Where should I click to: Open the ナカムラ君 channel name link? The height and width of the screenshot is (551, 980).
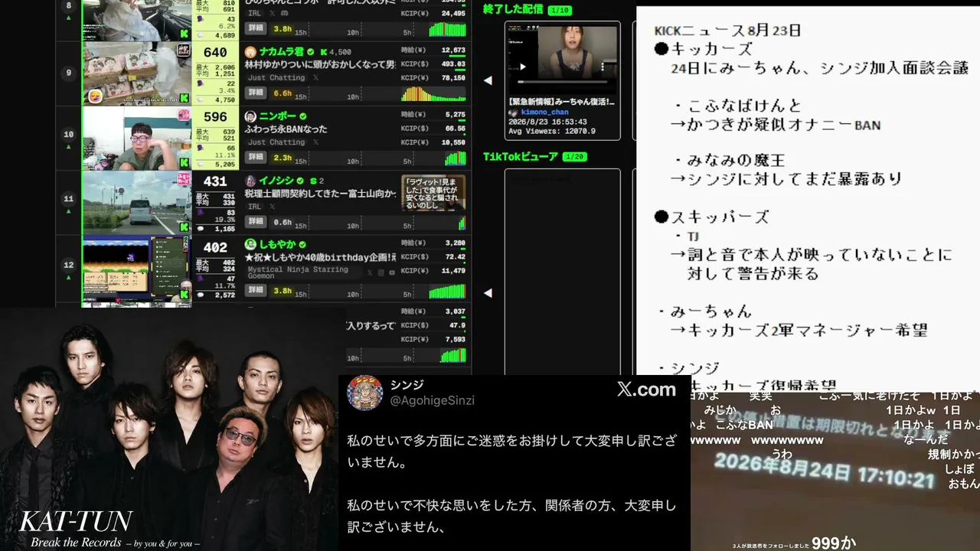(x=282, y=52)
